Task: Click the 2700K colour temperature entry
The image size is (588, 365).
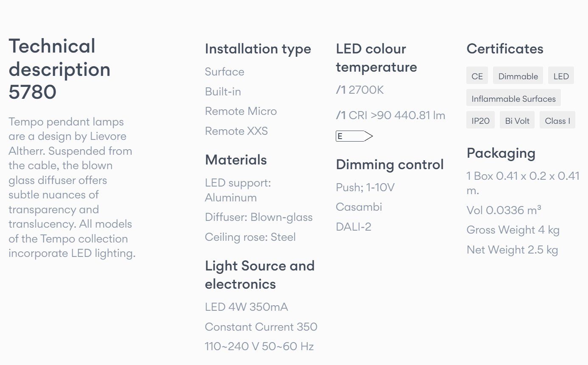Action: point(360,90)
